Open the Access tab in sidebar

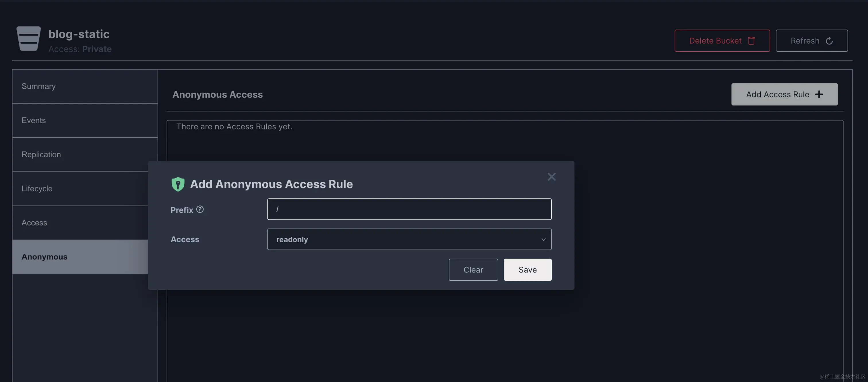point(80,223)
